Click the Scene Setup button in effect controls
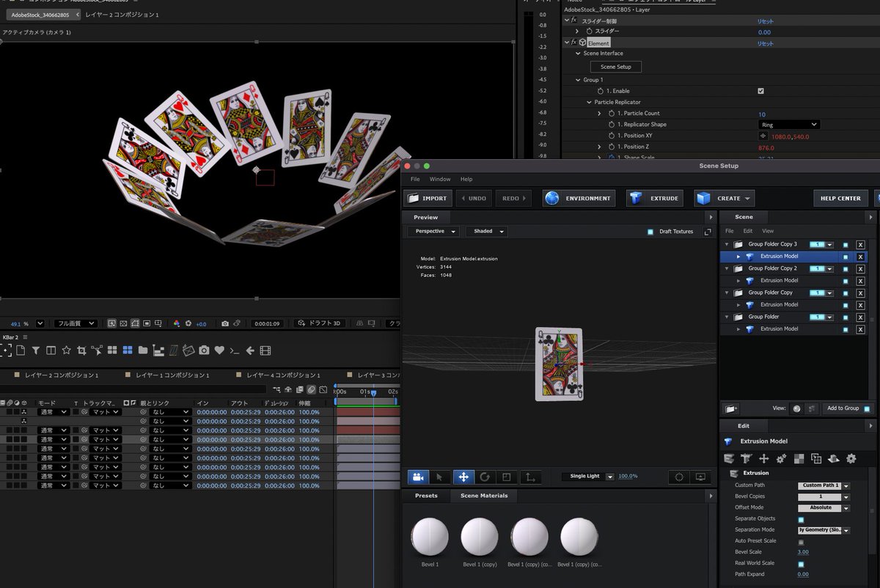The width and height of the screenshot is (880, 588). (x=616, y=67)
